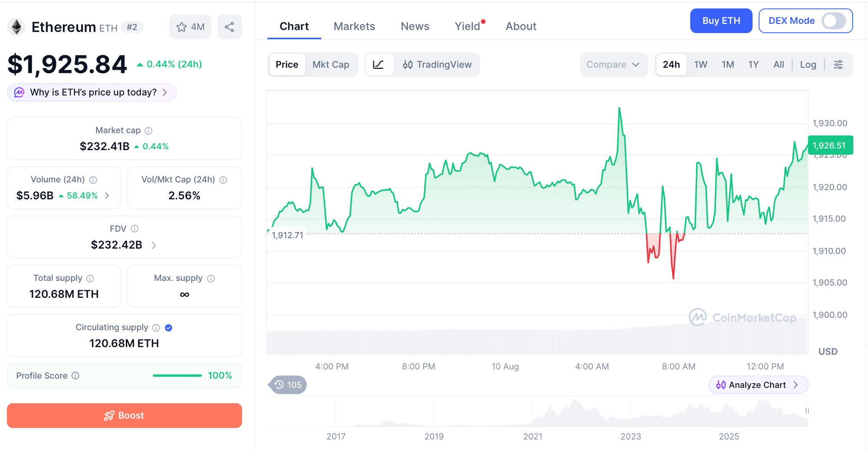
Task: Open the Yield tab
Action: pyautogui.click(x=467, y=26)
